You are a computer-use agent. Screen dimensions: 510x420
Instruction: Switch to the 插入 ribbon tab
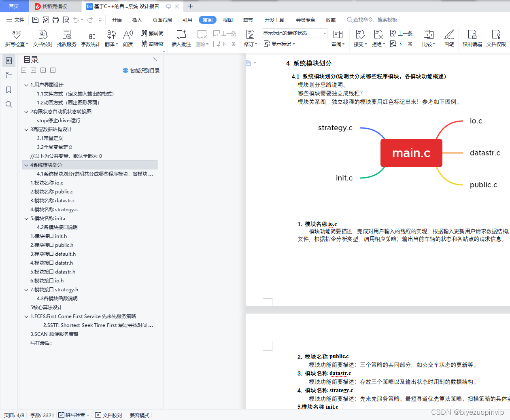[x=137, y=19]
